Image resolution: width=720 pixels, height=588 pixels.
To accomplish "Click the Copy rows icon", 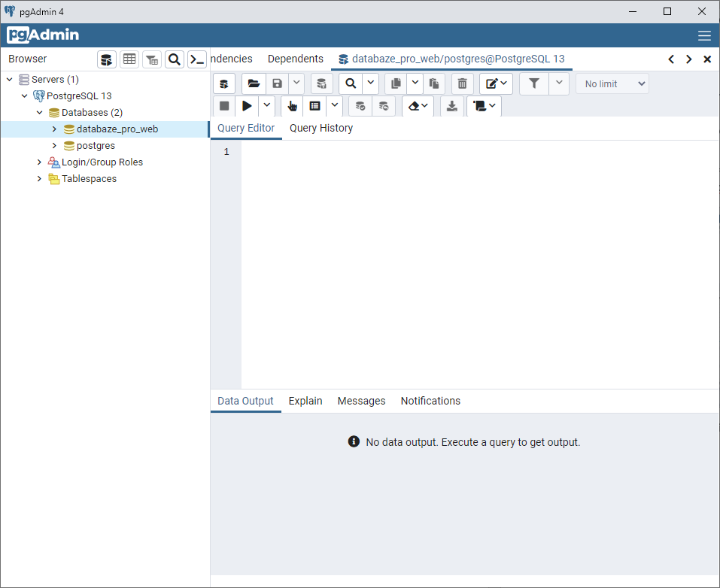I will [396, 83].
